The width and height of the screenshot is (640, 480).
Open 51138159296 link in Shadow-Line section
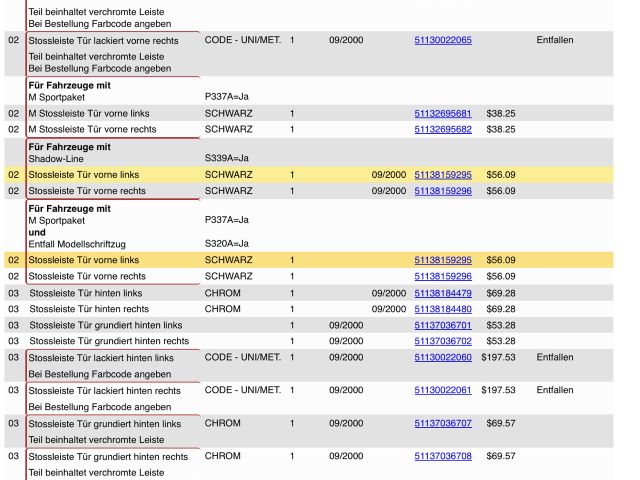pos(443,191)
